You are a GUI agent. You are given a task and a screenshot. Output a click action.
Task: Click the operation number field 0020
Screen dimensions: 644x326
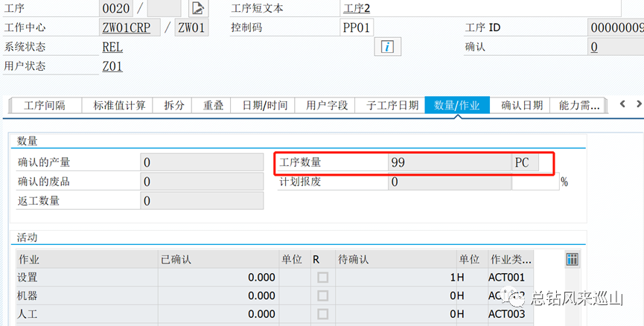pos(116,8)
